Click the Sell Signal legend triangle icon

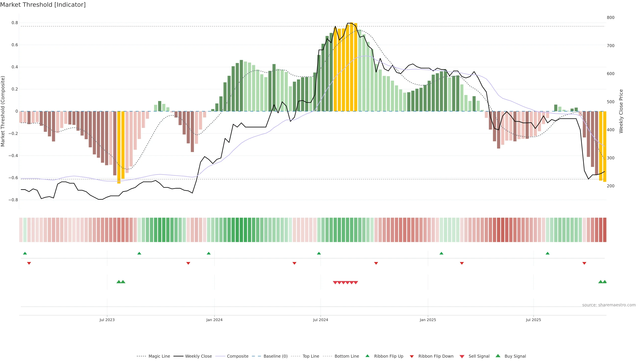pyautogui.click(x=462, y=356)
